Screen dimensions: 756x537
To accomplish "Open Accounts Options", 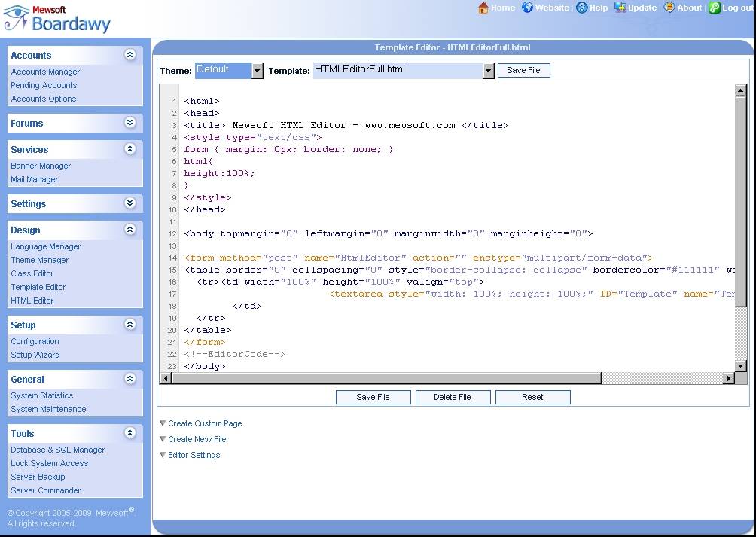I will [x=44, y=99].
